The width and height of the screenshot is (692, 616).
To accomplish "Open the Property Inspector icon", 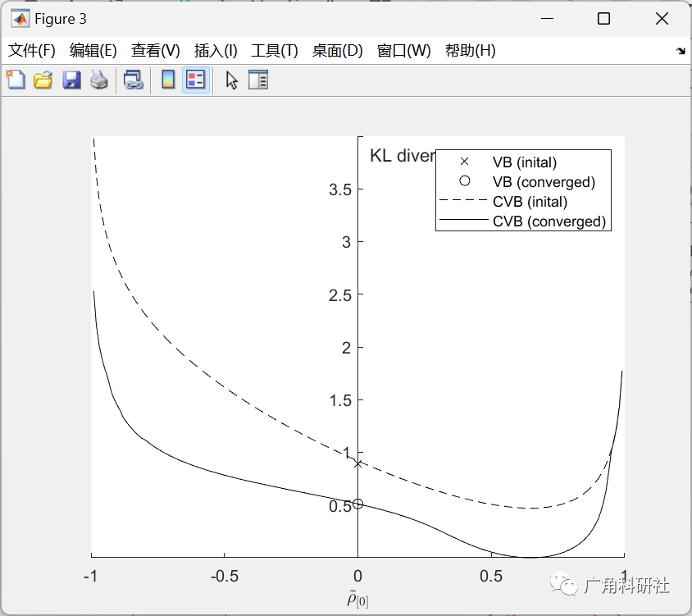I will coord(258,80).
